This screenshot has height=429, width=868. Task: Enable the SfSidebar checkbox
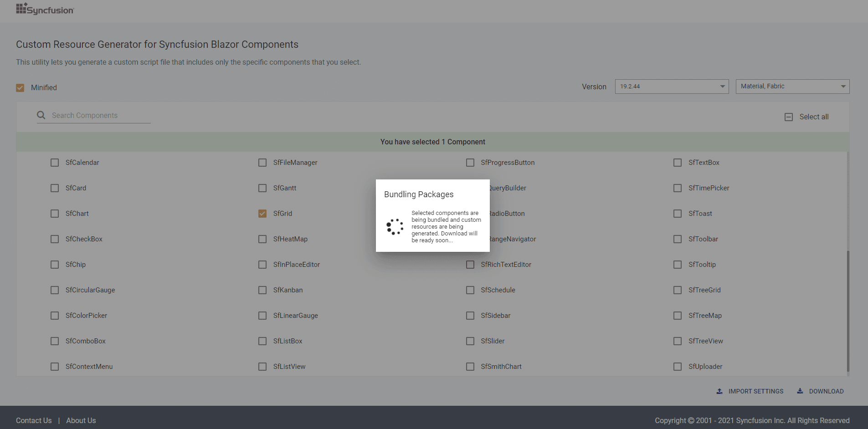[x=470, y=316]
